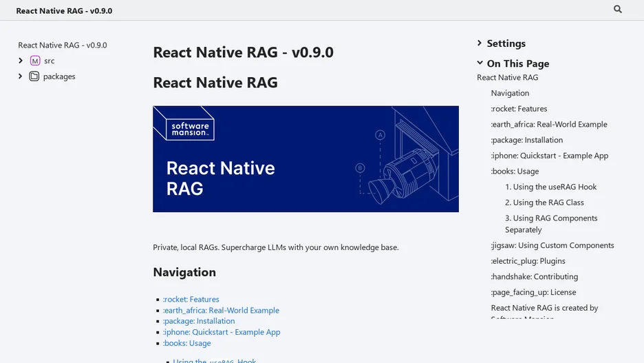Select 3. Using RAG Components Separately entry
644x363 pixels.
(551, 224)
